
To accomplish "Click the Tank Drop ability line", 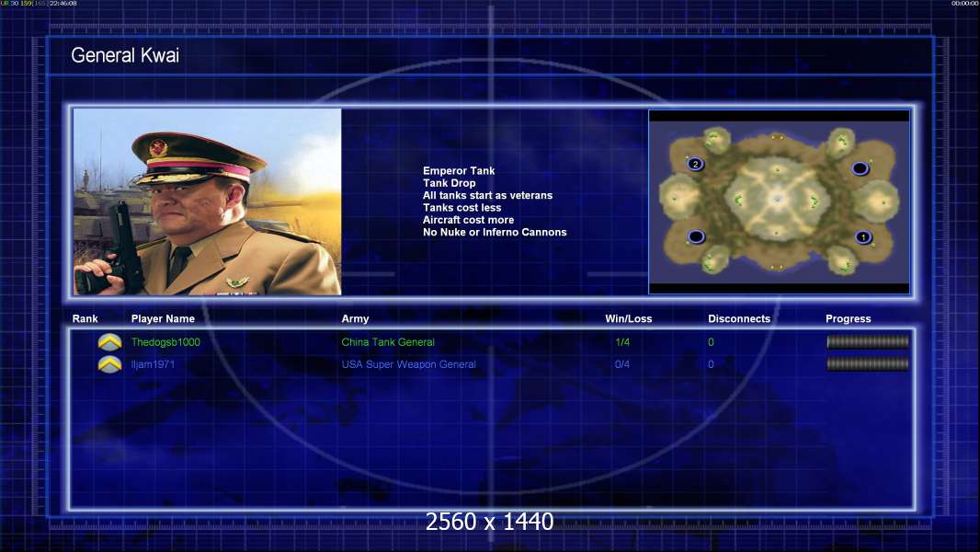I will 449,183.
